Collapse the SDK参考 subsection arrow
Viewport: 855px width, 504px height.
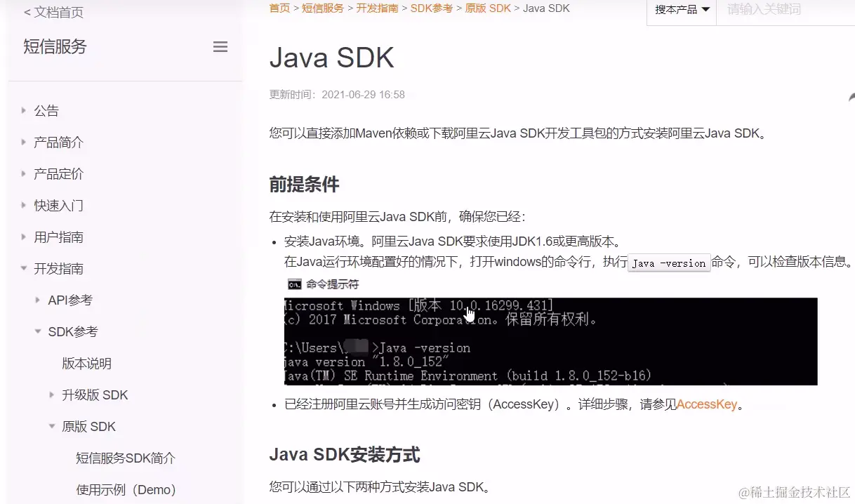pos(38,331)
